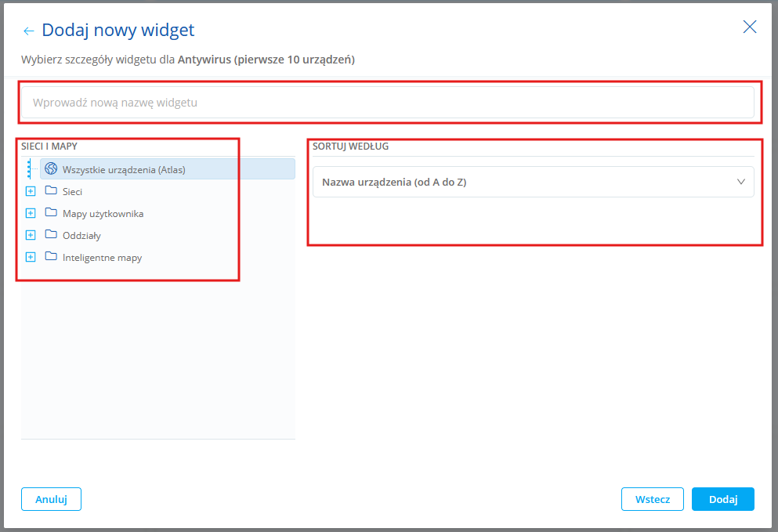
Task: Expand the Mapy użytkownika node
Action: click(31, 213)
